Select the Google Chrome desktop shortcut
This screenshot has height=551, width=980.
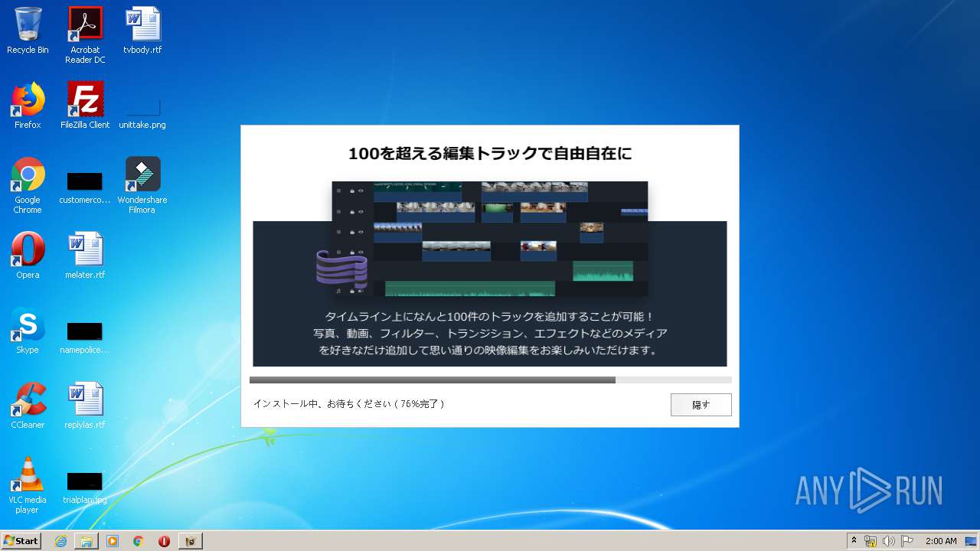(x=28, y=185)
